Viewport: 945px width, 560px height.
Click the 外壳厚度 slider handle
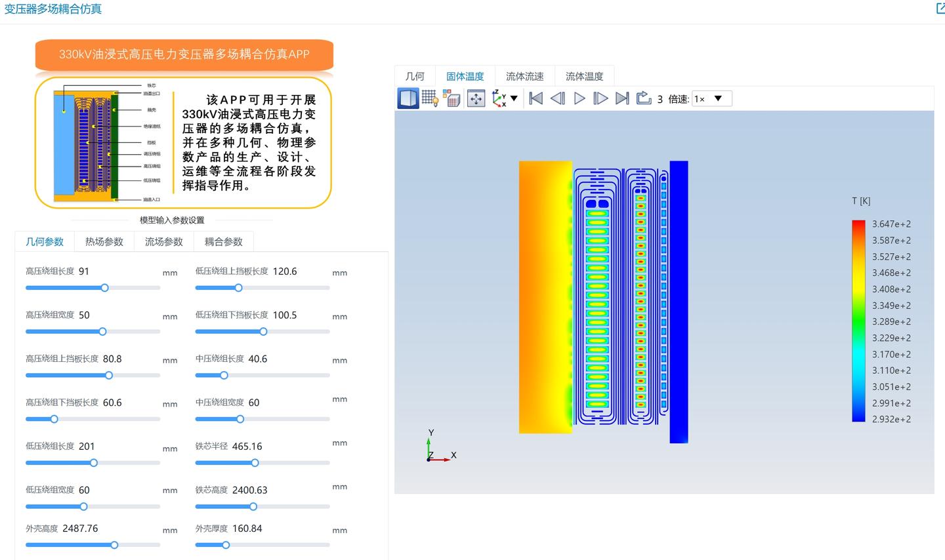click(226, 545)
